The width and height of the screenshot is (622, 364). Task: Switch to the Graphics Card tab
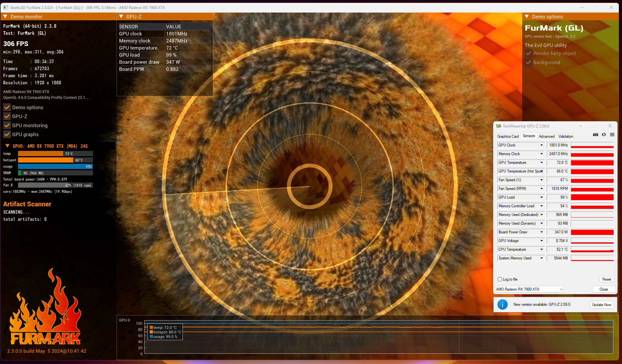(508, 136)
